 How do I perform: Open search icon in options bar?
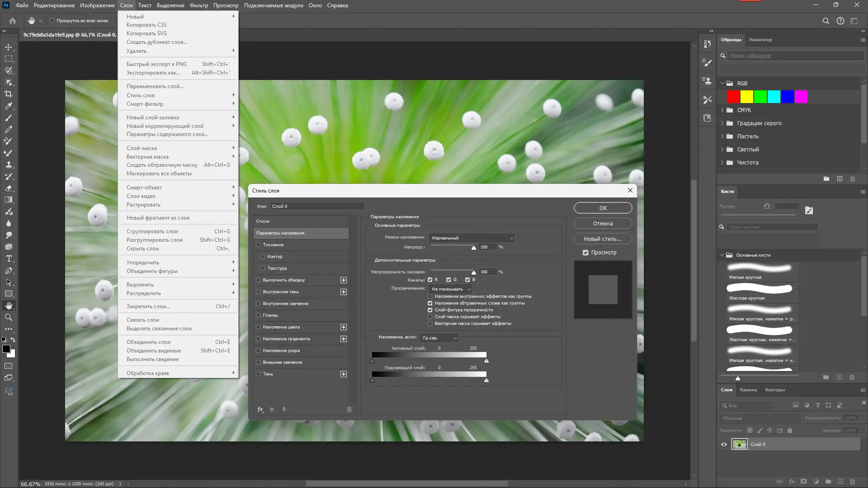(826, 21)
